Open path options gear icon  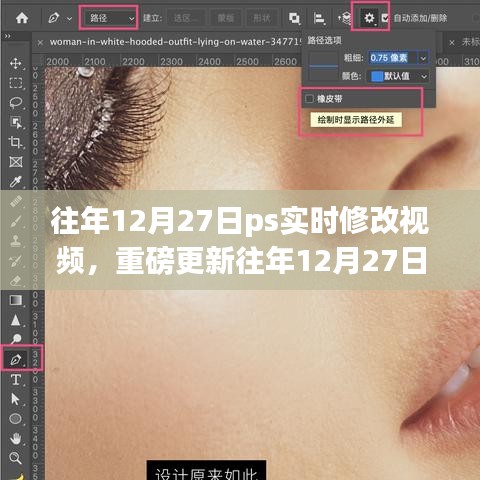coord(369,18)
